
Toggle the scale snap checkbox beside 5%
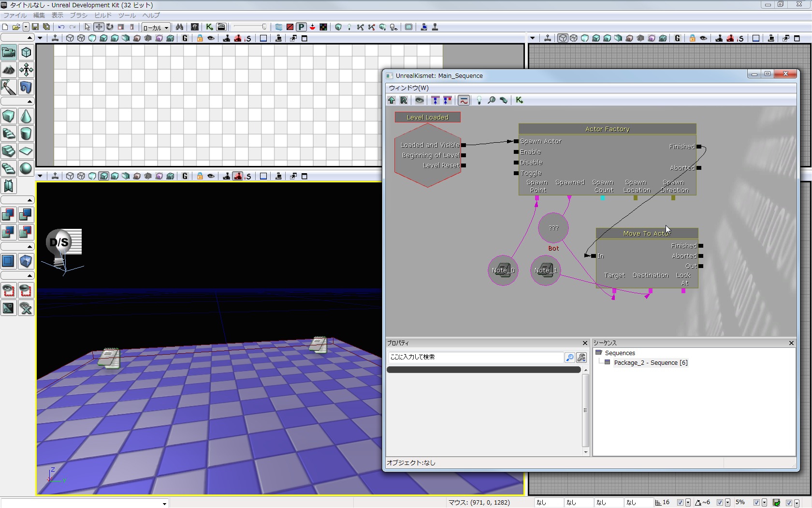click(756, 503)
